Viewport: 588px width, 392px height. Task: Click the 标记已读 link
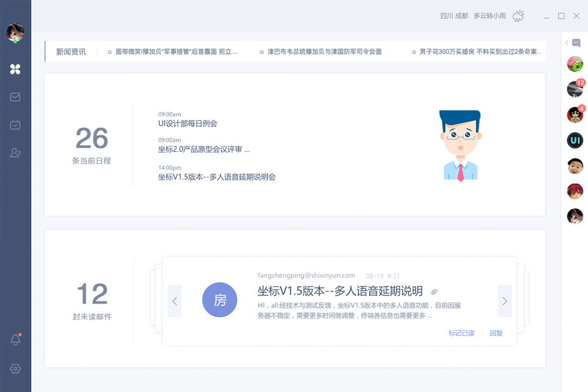click(x=461, y=333)
